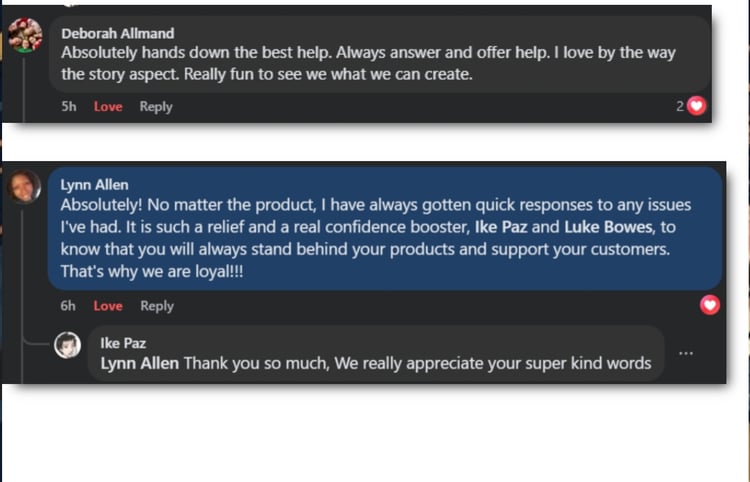Click Lynn Allen tag in Ike's reply
Screen dimensions: 750x482
pyautogui.click(x=140, y=363)
